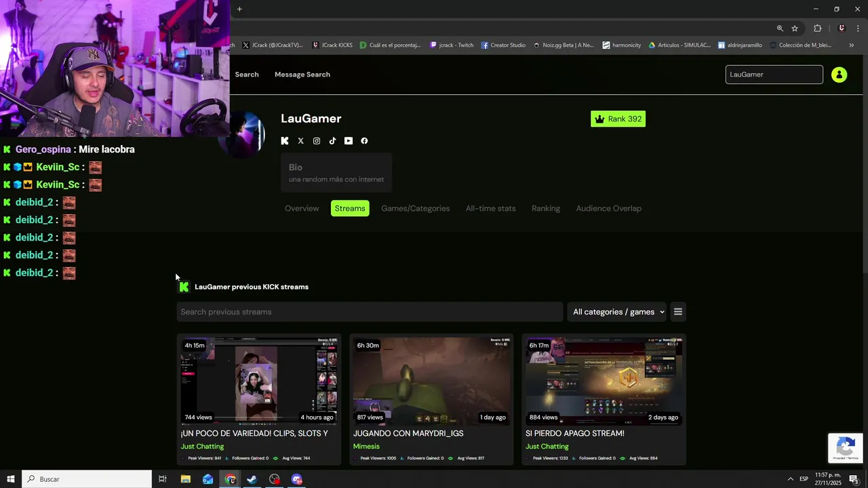Open LauGamer's YouTube icon link
The height and width of the screenshot is (488, 868).
pyautogui.click(x=349, y=141)
